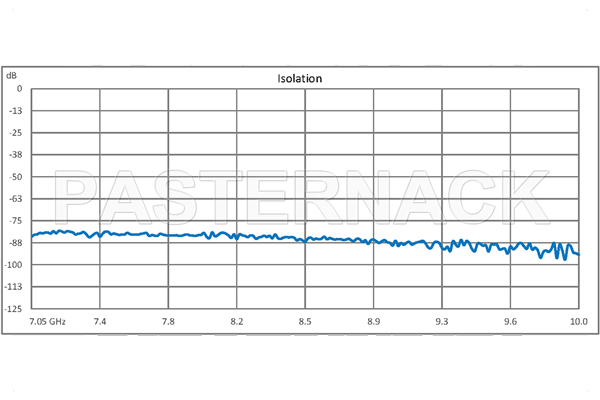Click the -25 y-axis label
The width and height of the screenshot is (600, 400).
pos(15,132)
